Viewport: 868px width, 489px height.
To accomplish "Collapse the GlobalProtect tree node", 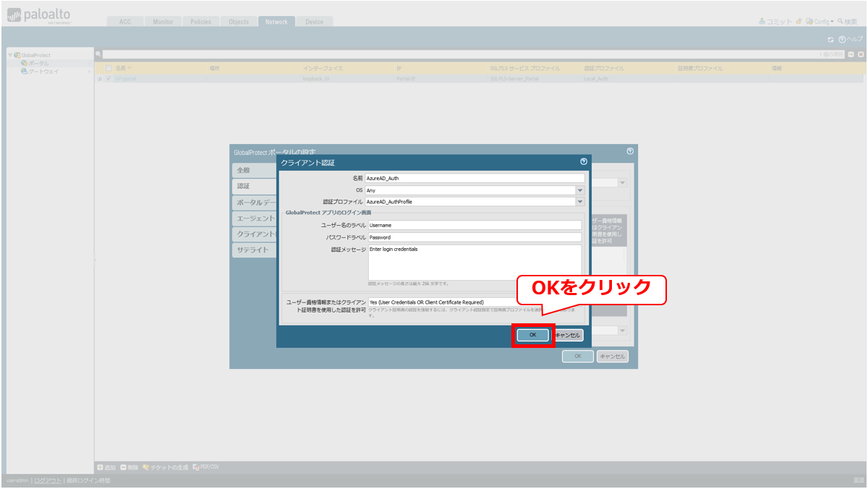I will (x=10, y=55).
